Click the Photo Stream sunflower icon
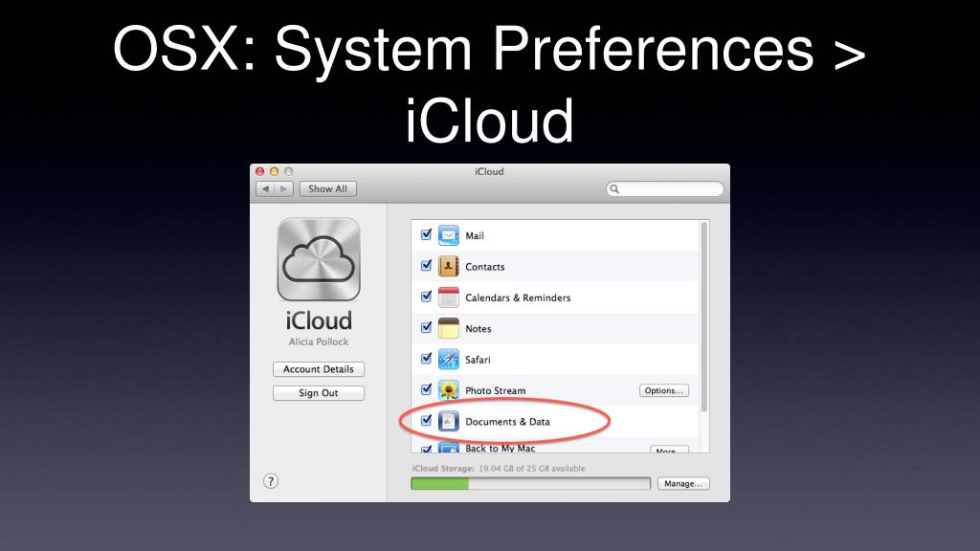 (x=448, y=390)
